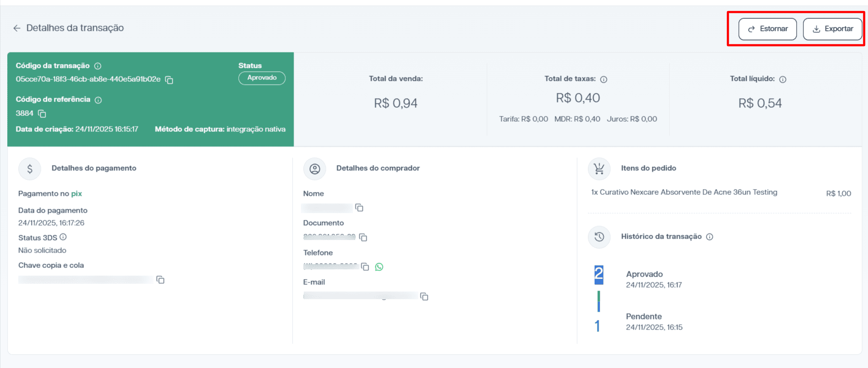Click the dollar icon of Detalhes do pagamento
This screenshot has height=368, width=868.
click(30, 169)
